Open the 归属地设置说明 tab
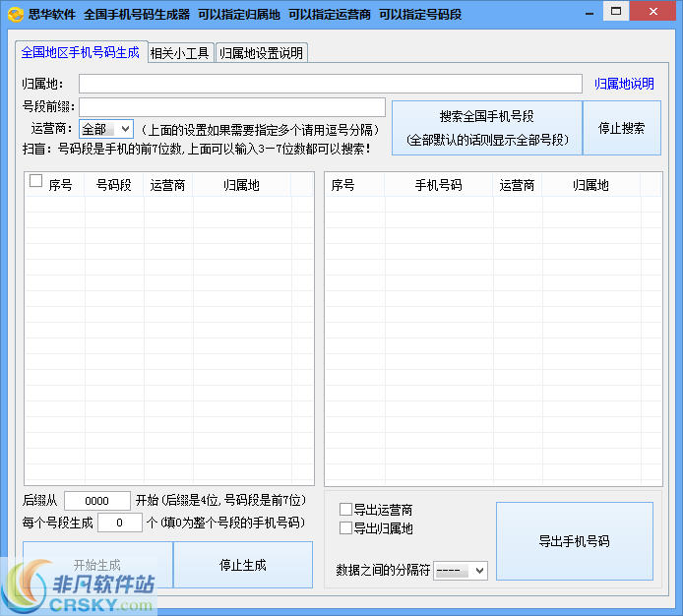 [262, 53]
